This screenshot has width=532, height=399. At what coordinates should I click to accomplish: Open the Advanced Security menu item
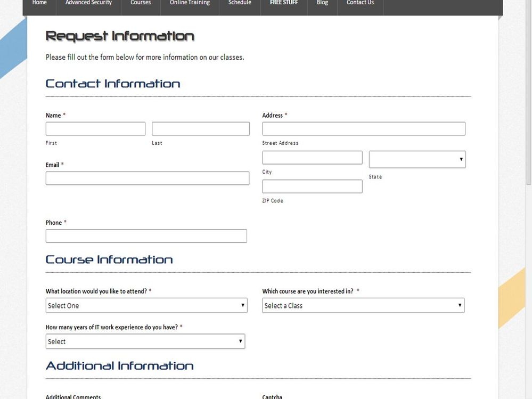88,3
